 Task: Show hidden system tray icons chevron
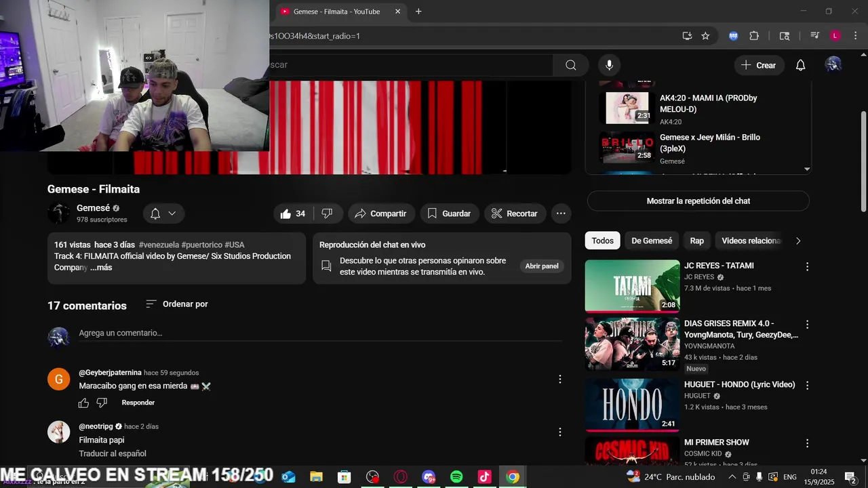[732, 477]
